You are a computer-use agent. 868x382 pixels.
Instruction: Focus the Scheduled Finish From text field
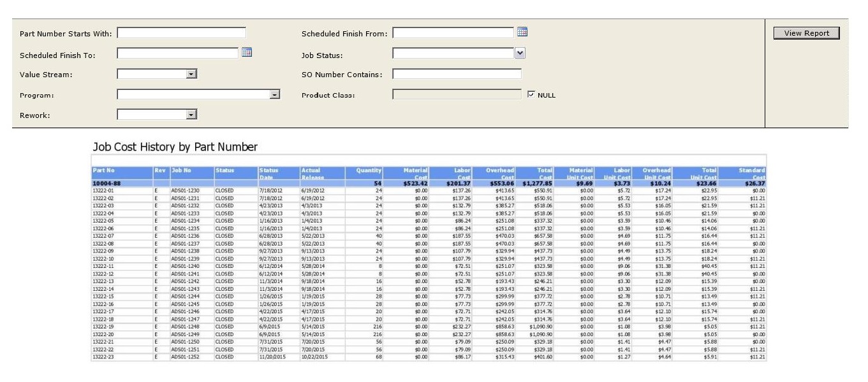coord(453,33)
